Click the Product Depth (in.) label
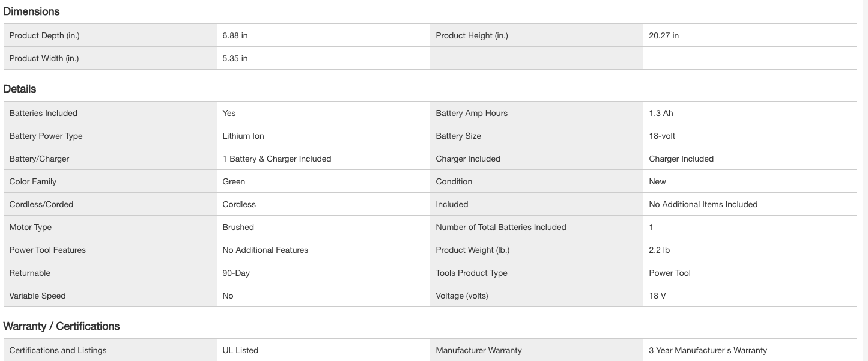The height and width of the screenshot is (361, 868). tap(44, 35)
